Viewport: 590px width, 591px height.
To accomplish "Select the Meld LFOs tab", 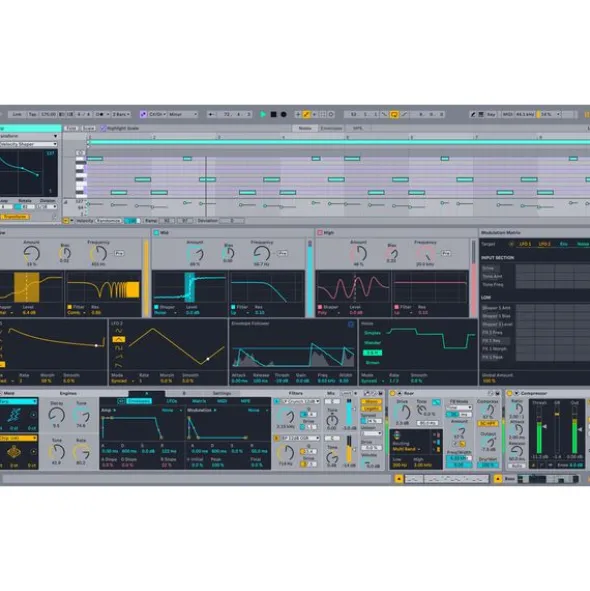I will 172,401.
